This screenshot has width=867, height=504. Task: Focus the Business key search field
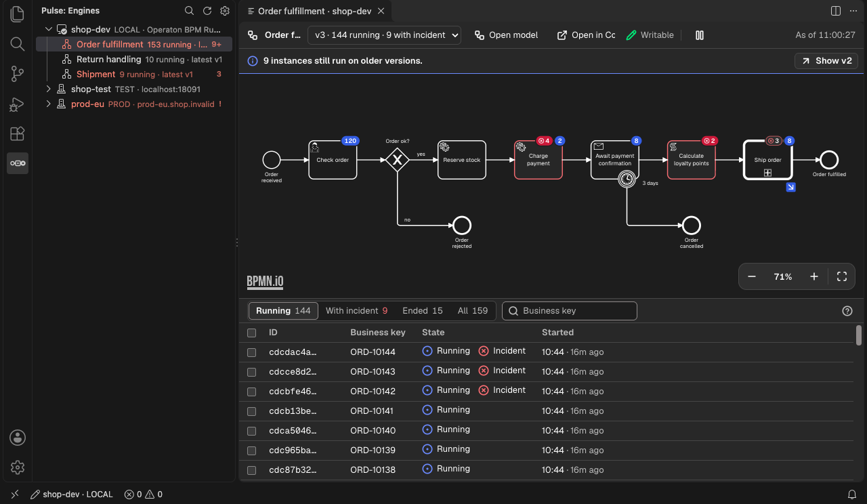click(570, 311)
